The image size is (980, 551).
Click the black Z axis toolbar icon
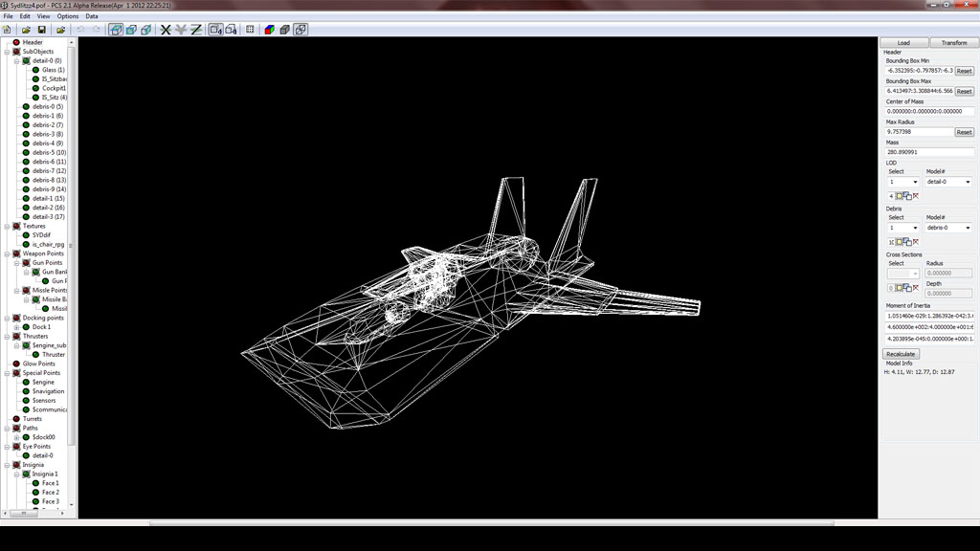tap(195, 30)
